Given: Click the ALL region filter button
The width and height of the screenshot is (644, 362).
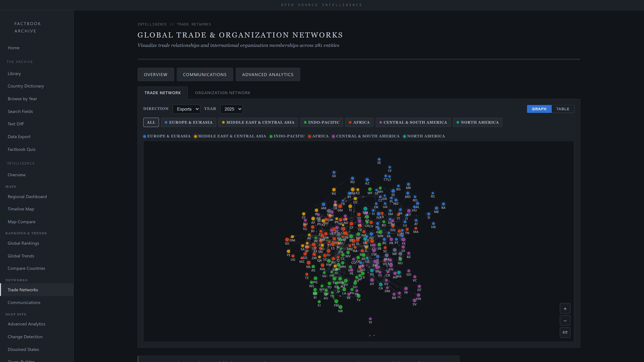Looking at the screenshot, I should [x=150, y=122].
